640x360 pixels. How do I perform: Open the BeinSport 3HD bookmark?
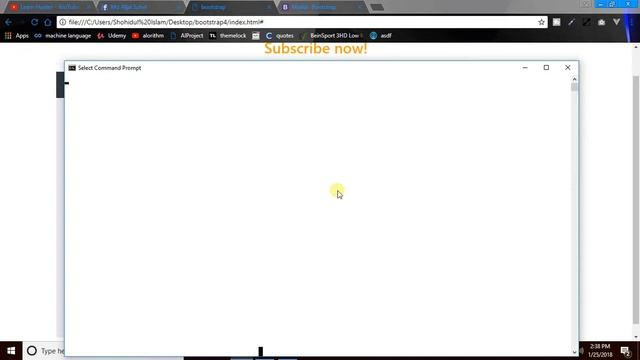331,36
